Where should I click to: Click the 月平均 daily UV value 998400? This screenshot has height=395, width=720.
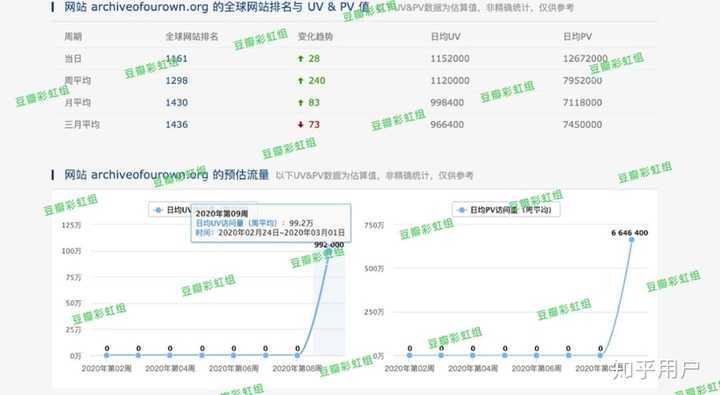coord(447,103)
